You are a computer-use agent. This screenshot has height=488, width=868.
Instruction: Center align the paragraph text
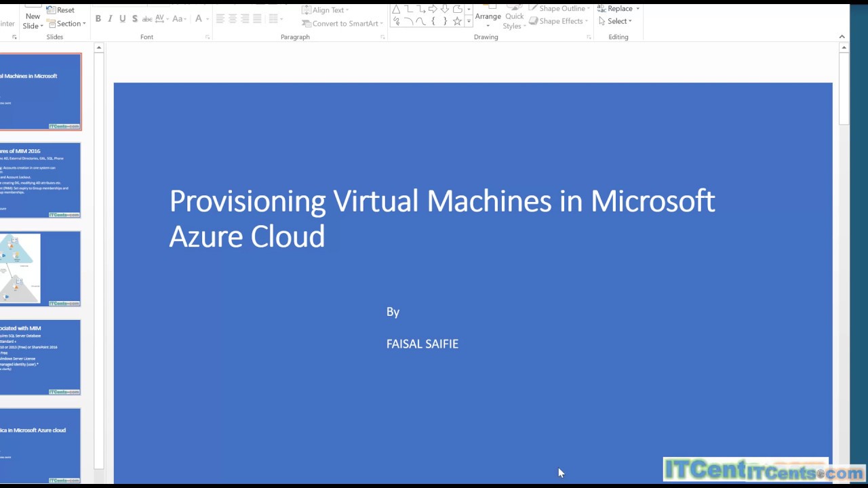(233, 19)
